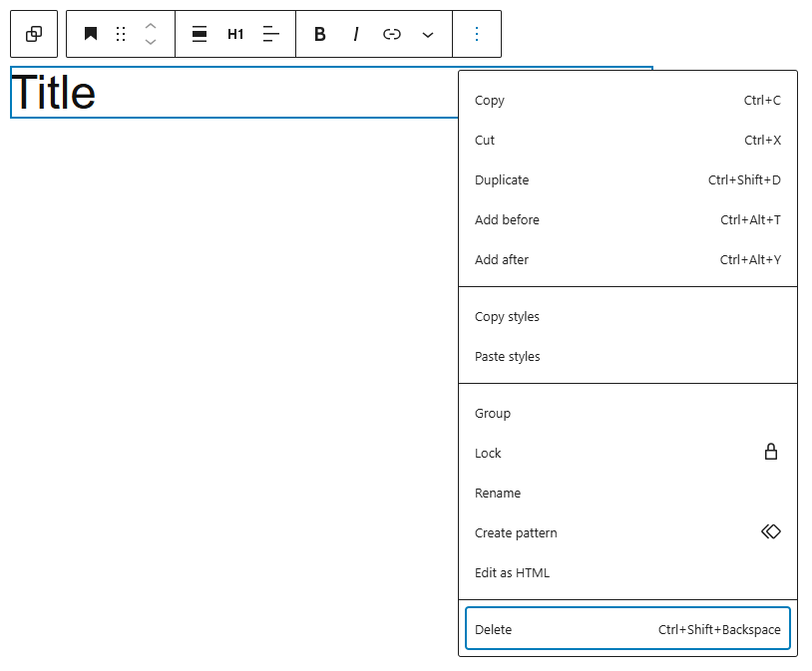812x671 pixels.
Task: Select Edit as HTML option
Action: point(627,573)
